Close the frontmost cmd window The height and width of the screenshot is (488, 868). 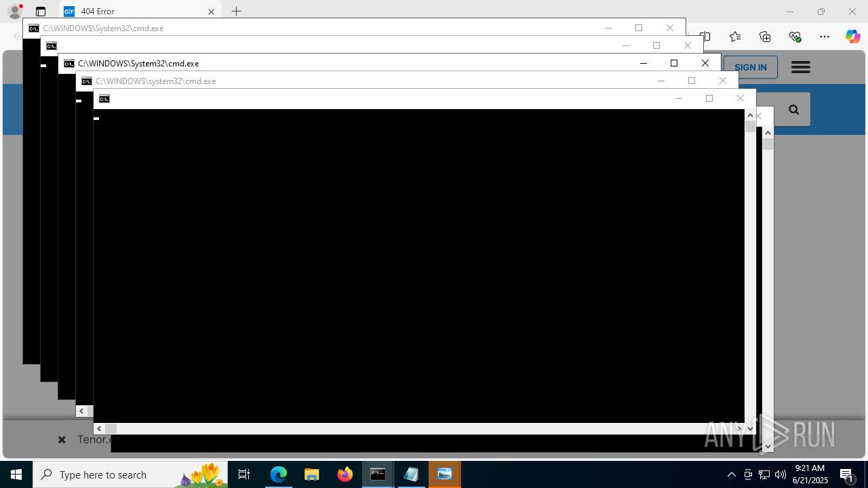741,98
